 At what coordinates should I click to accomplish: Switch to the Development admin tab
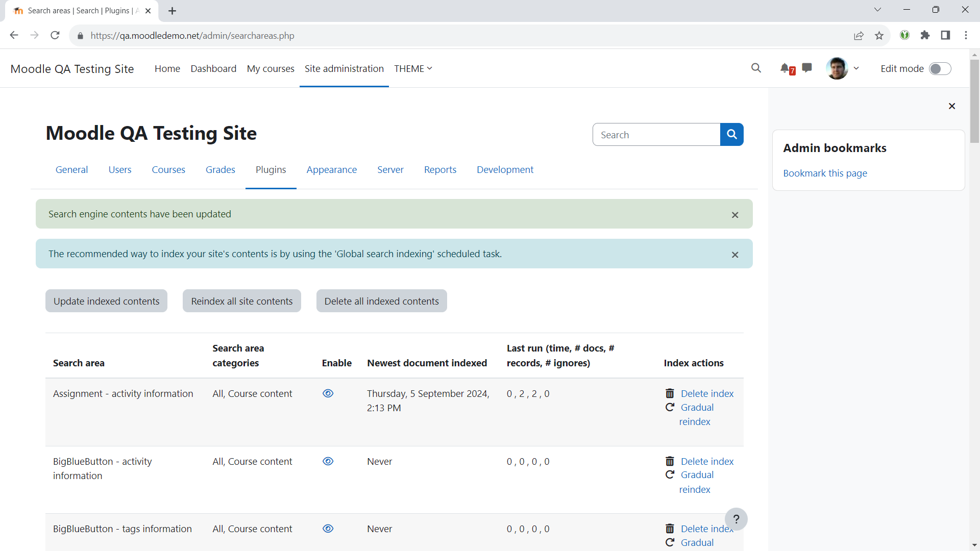point(505,170)
